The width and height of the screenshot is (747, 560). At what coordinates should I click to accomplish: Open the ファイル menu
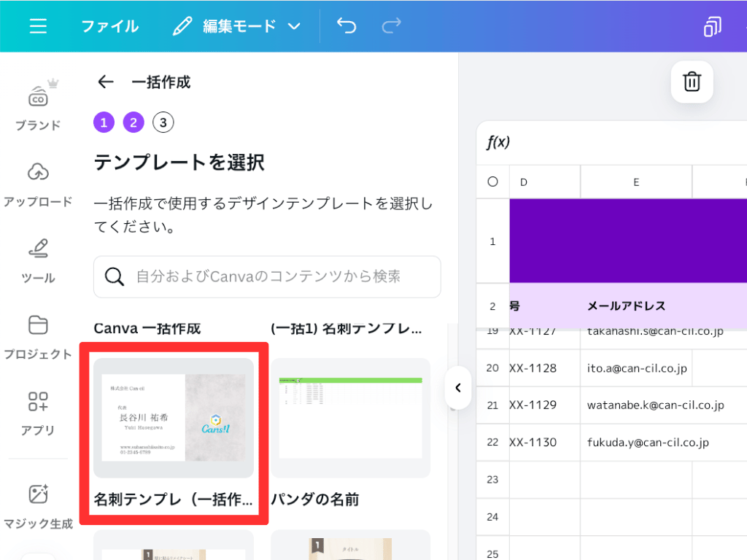(x=110, y=26)
